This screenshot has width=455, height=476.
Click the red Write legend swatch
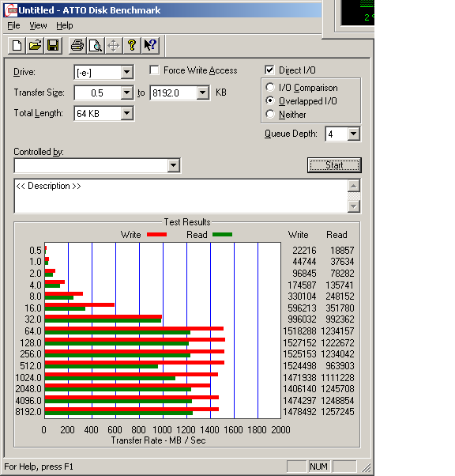(x=157, y=234)
